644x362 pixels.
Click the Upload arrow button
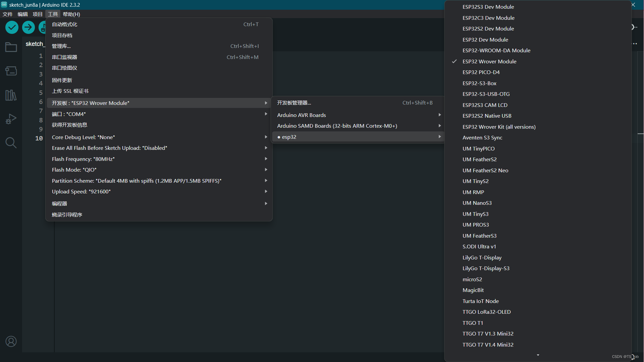pos(28,27)
